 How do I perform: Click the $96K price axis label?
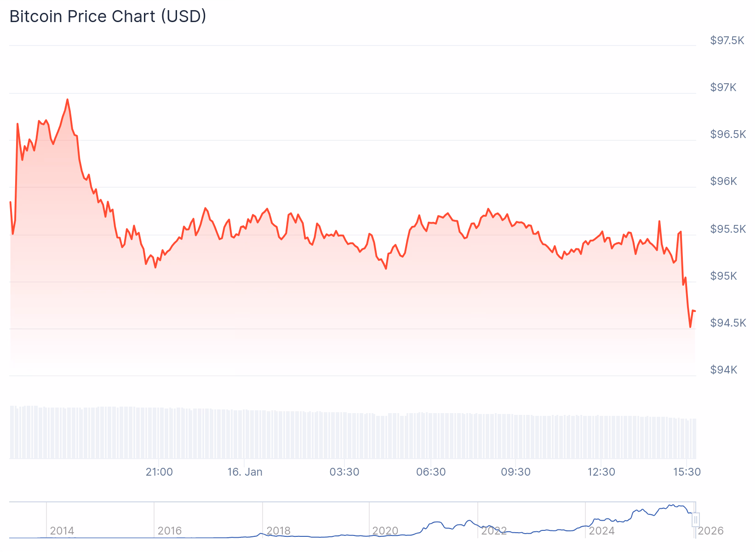[724, 181]
